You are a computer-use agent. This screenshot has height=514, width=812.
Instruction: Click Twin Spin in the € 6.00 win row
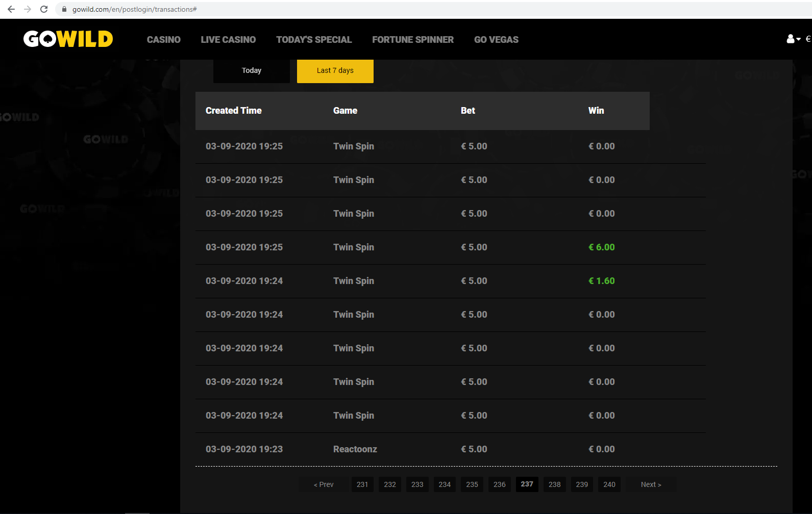pos(354,247)
